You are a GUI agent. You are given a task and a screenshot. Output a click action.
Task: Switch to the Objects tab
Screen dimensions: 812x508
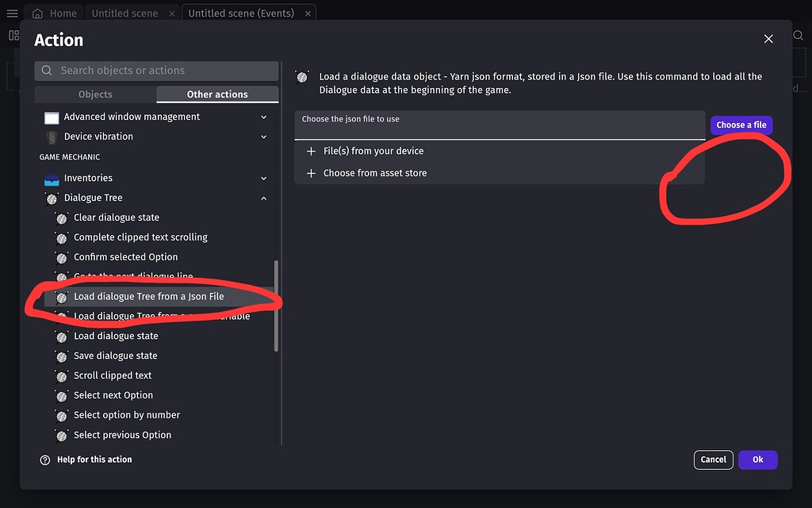click(94, 94)
